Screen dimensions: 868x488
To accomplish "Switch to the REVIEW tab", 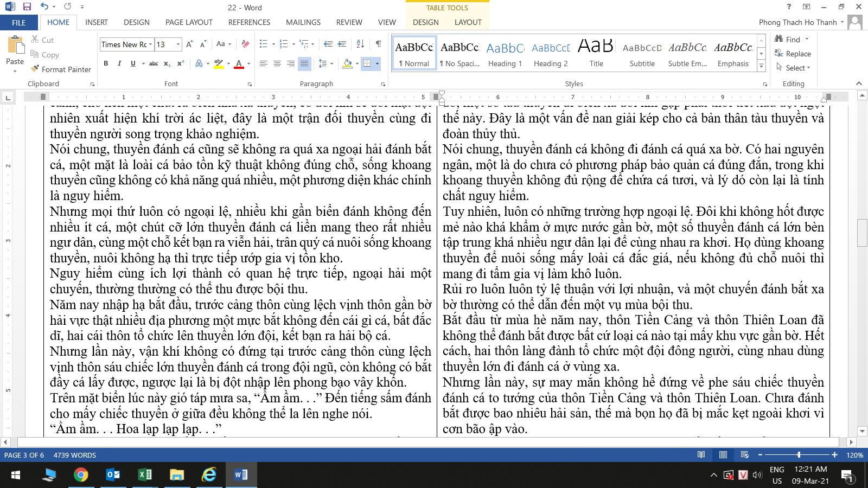I will click(x=349, y=22).
